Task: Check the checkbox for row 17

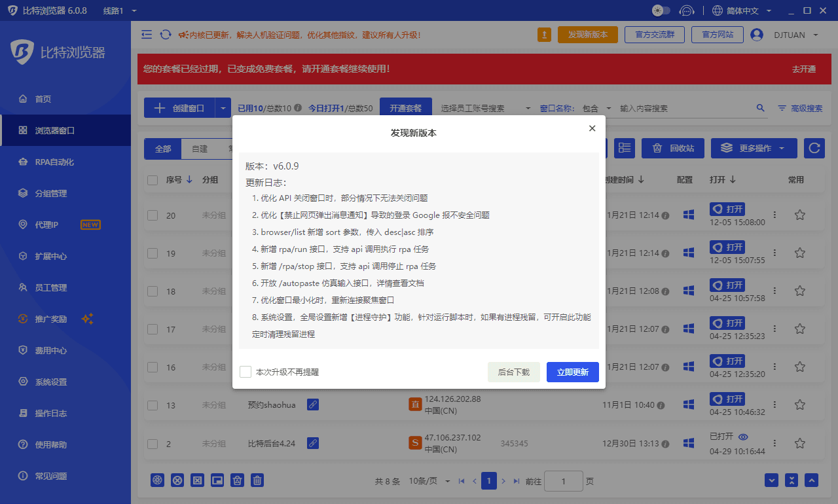Action: point(153,329)
